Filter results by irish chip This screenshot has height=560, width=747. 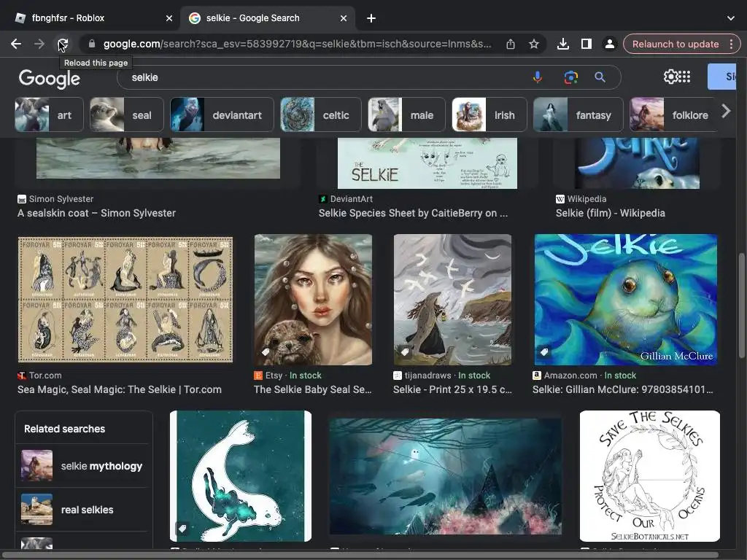[x=489, y=114]
